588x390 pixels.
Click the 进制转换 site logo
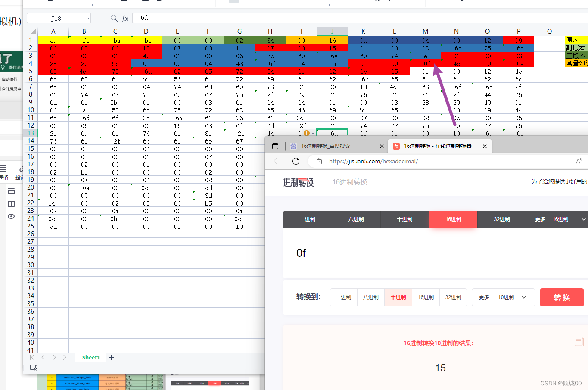(x=299, y=182)
